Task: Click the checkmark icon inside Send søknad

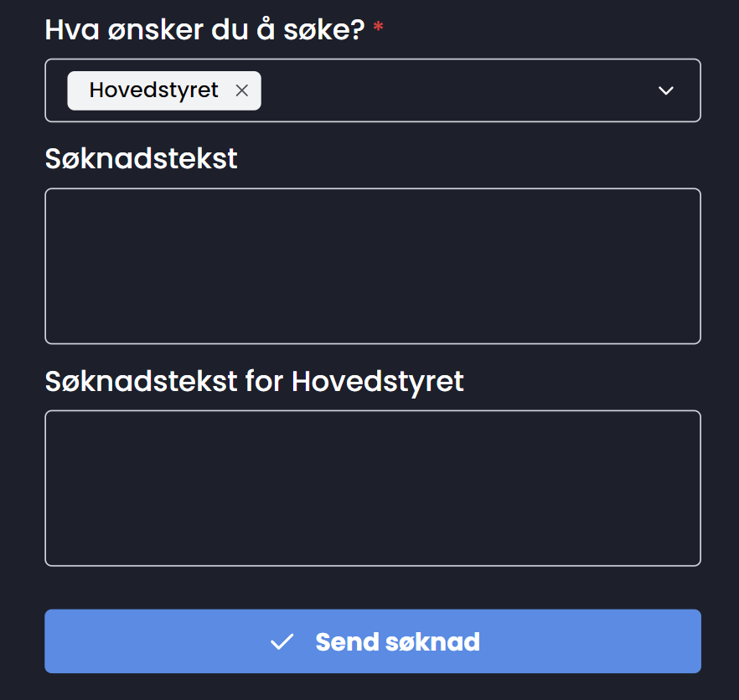Action: tap(282, 641)
